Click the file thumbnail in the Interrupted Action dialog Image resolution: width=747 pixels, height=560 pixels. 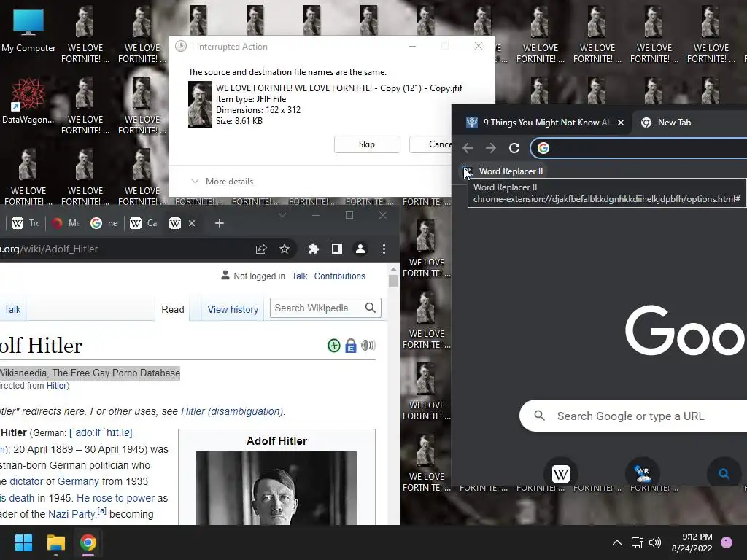point(200,104)
